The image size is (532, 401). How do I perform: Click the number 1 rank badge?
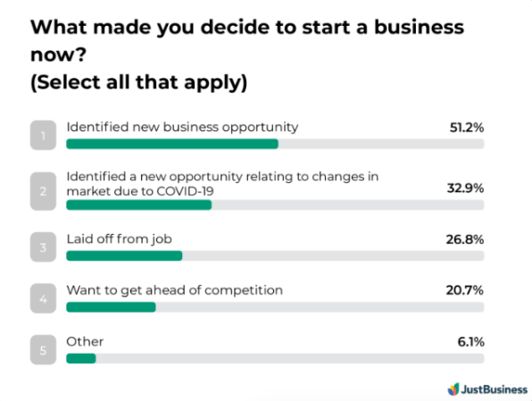tap(43, 135)
